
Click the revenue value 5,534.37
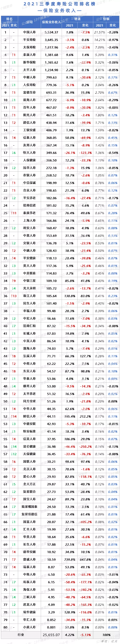[51, 32]
